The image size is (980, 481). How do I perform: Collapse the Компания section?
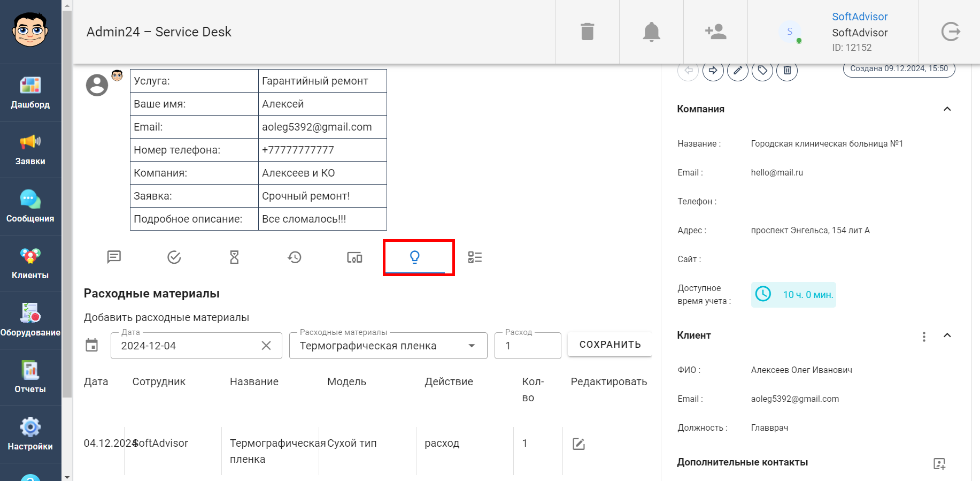947,109
